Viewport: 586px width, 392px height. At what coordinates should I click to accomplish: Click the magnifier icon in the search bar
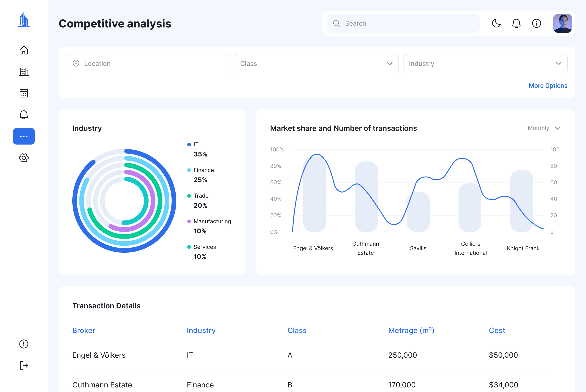[x=336, y=23]
